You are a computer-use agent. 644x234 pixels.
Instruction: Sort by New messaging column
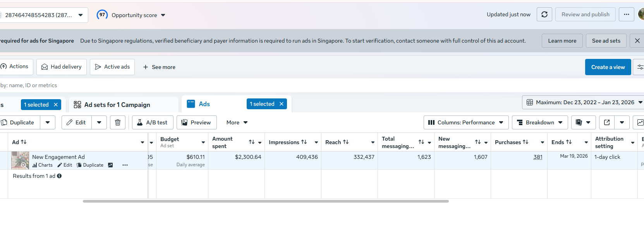click(478, 142)
